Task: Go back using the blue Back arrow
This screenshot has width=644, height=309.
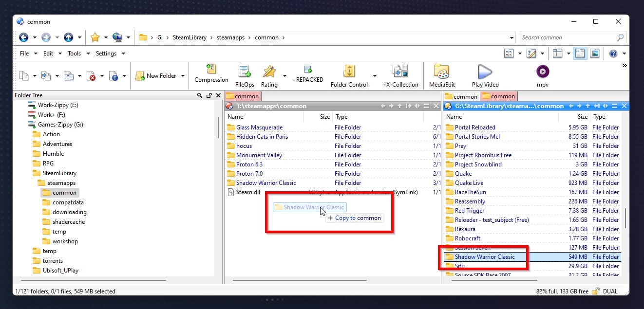Action: [x=23, y=37]
